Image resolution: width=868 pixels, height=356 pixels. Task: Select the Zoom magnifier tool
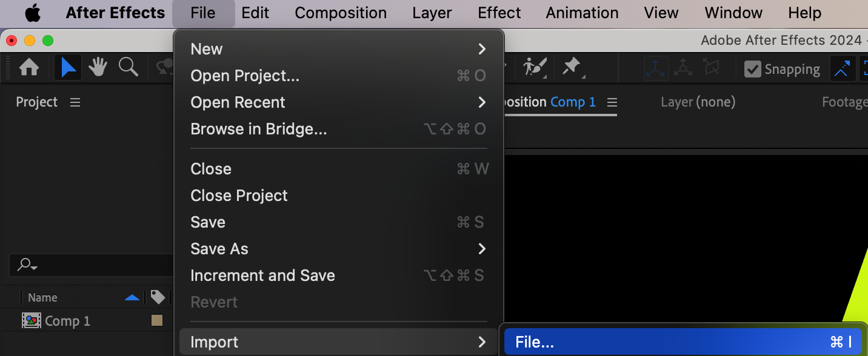coord(128,67)
